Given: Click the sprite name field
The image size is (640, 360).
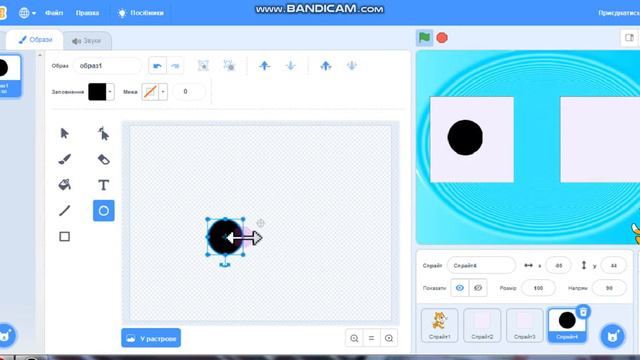Looking at the screenshot, I should (x=482, y=266).
